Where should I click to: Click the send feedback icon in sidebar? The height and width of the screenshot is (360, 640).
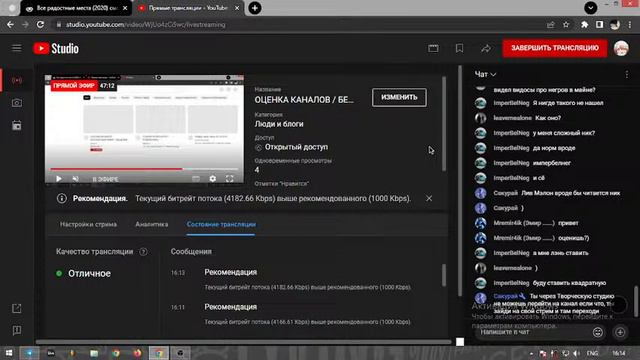tap(17, 330)
